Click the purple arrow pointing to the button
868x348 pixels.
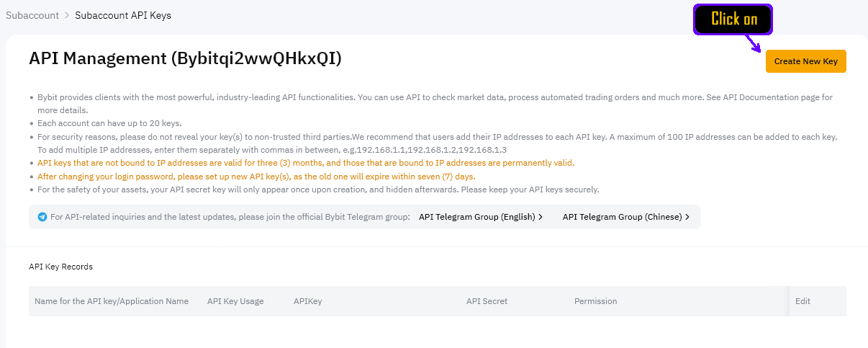754,44
